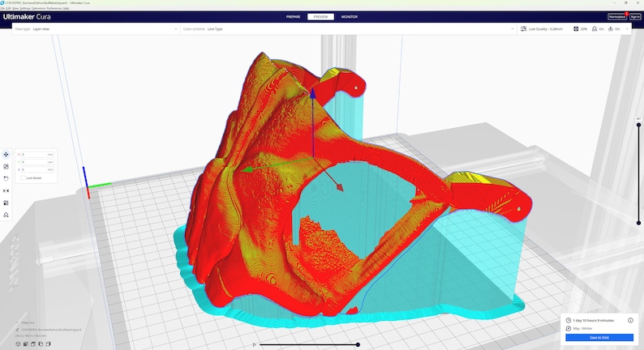The width and height of the screenshot is (644, 350).
Task: Click the build plate adhesion icon
Action: pyautogui.click(x=610, y=28)
